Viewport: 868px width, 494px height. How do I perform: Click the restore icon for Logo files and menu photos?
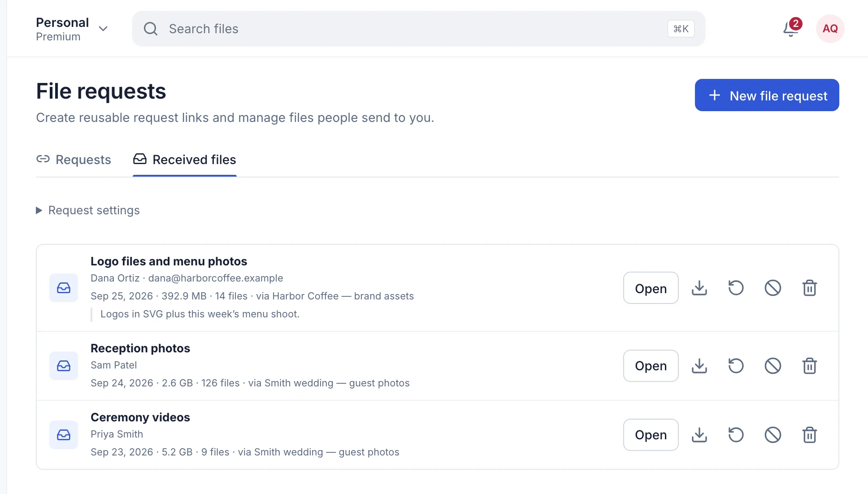736,288
